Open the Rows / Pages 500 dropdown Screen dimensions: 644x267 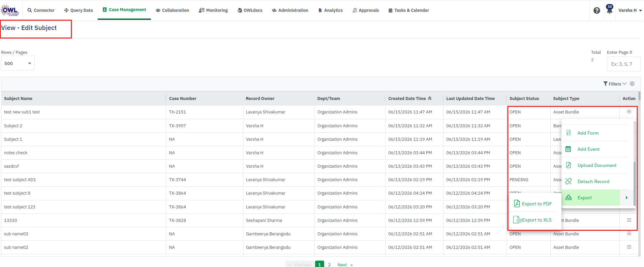coord(18,63)
